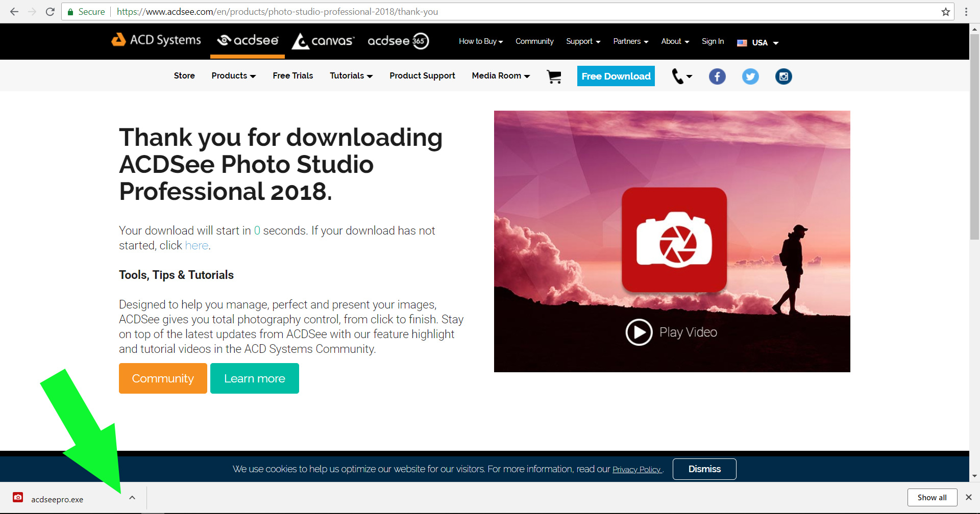Click the Secure padlock indicator
The height and width of the screenshot is (514, 980).
pos(86,12)
